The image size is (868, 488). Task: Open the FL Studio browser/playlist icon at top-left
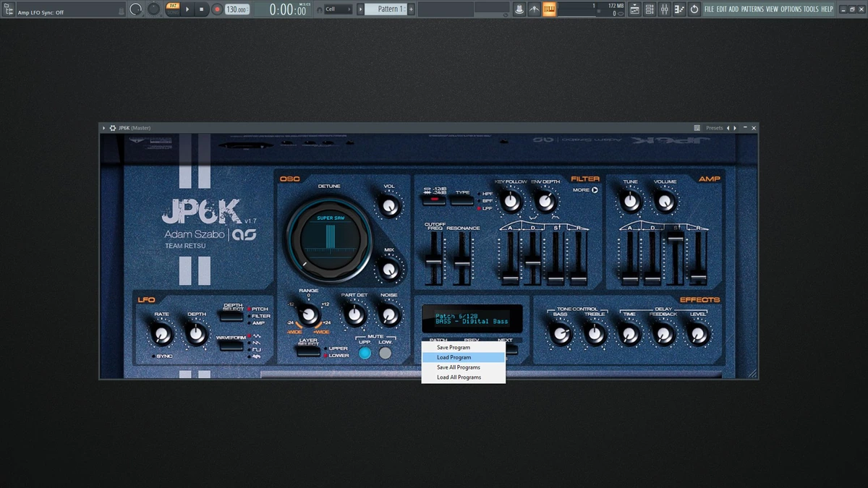[9, 9]
